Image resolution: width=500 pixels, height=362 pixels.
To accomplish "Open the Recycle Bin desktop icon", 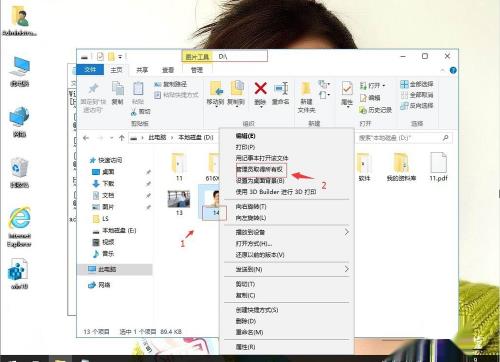I will 19,173.
